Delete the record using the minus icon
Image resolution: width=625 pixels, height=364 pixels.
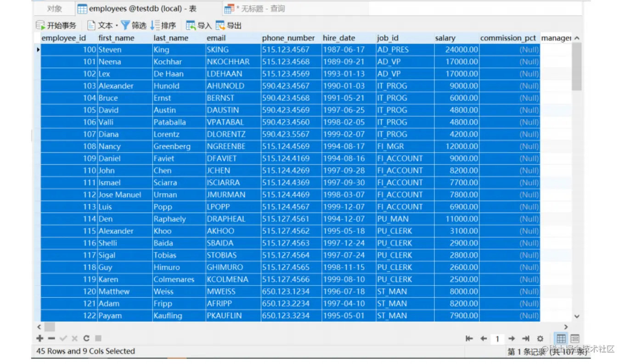[x=51, y=338]
